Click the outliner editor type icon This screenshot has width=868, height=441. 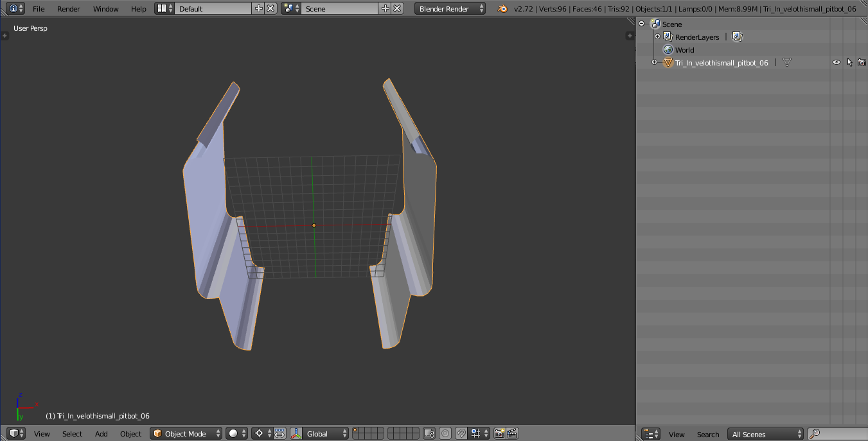click(x=651, y=434)
